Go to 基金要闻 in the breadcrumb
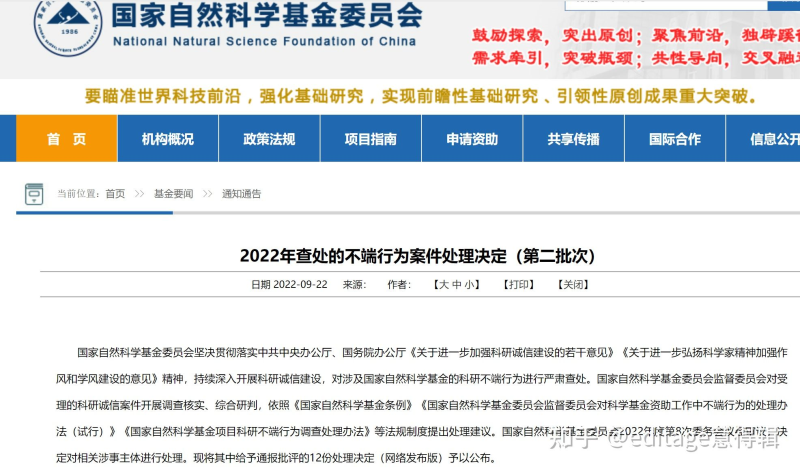The height and width of the screenshot is (474, 800). coord(173,193)
